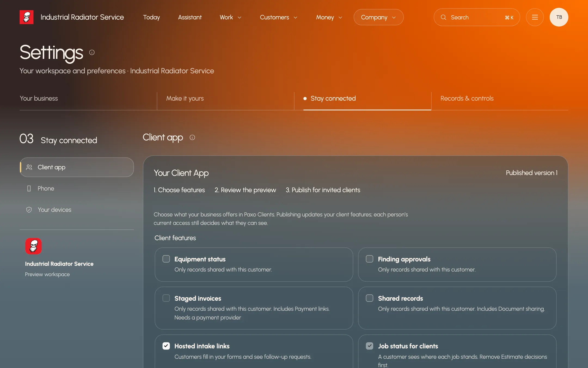Enable the Finding approvals checkbox
Image resolution: width=588 pixels, height=368 pixels.
coord(369,259)
